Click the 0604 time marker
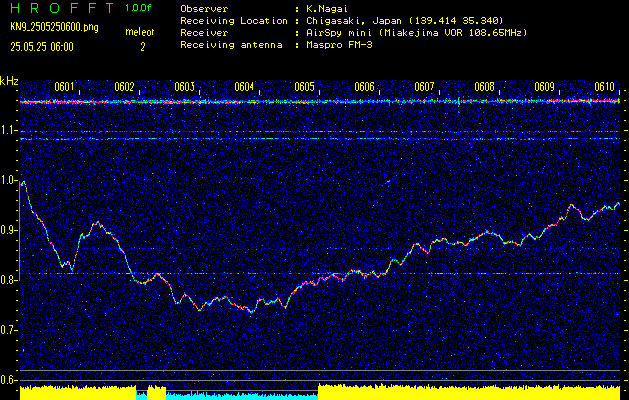Screen dimensions: 629x400 [244, 87]
